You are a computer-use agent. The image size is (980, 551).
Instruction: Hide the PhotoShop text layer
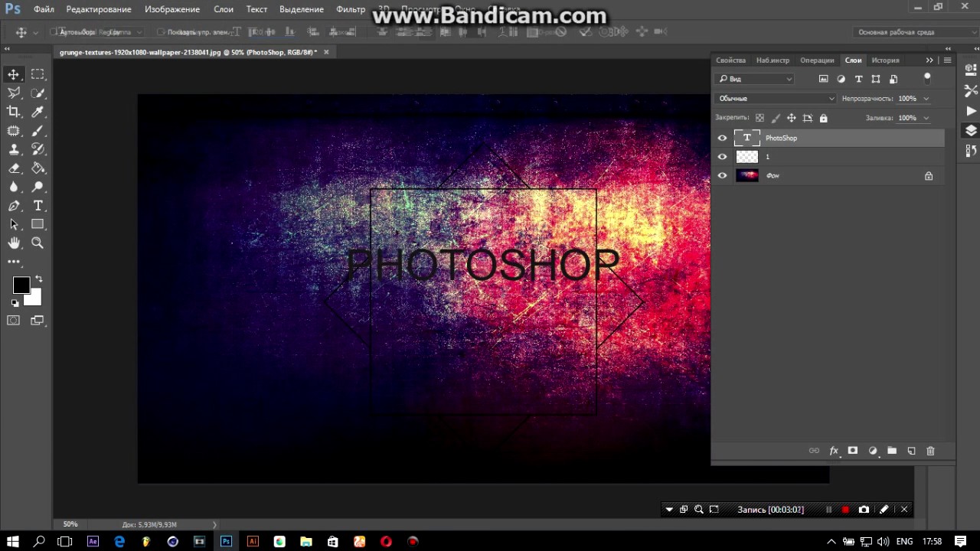pos(722,138)
